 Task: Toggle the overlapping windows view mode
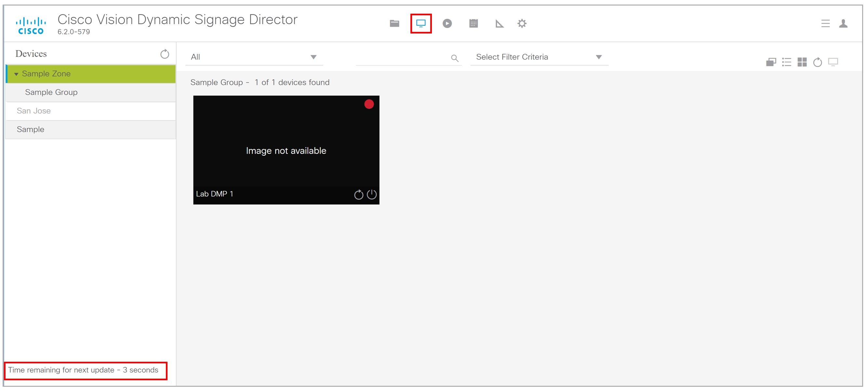771,62
